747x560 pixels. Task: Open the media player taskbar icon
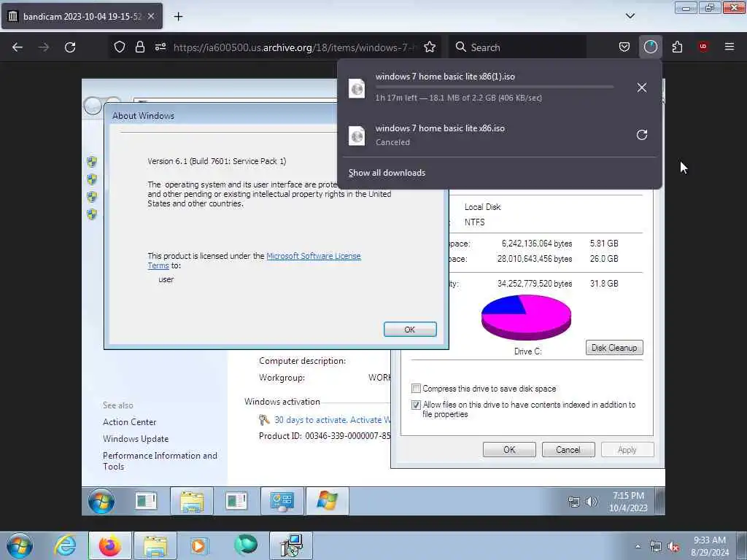click(x=199, y=545)
